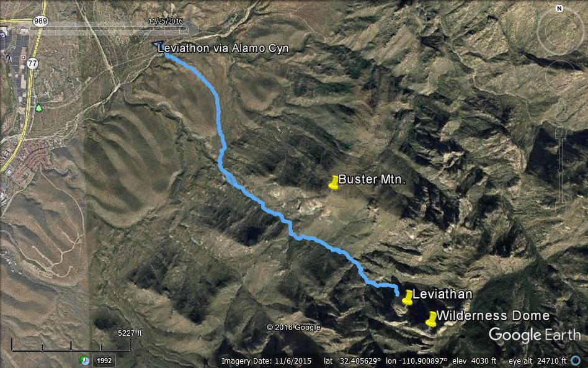Click the Move joystick control
588x368 pixels.
click(x=561, y=77)
